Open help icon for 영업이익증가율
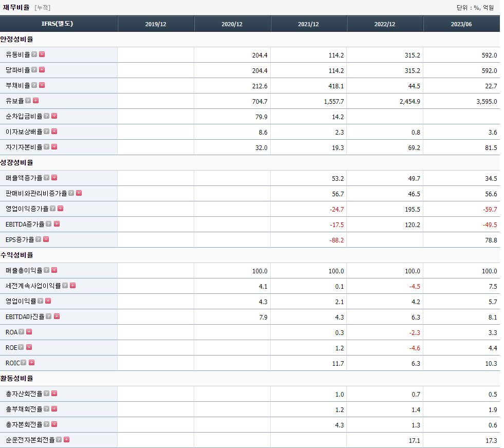Viewport: 504px width, 448px height. (x=53, y=209)
